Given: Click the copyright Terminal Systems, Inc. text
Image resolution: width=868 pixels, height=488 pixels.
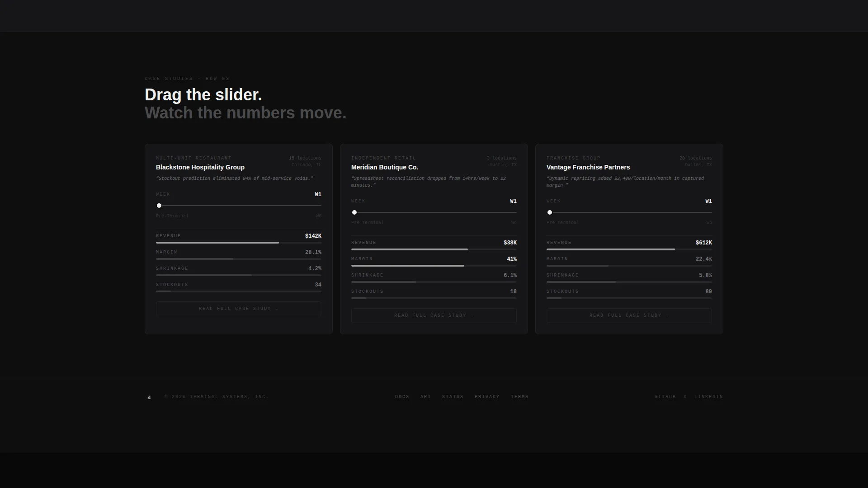Looking at the screenshot, I should click(217, 397).
